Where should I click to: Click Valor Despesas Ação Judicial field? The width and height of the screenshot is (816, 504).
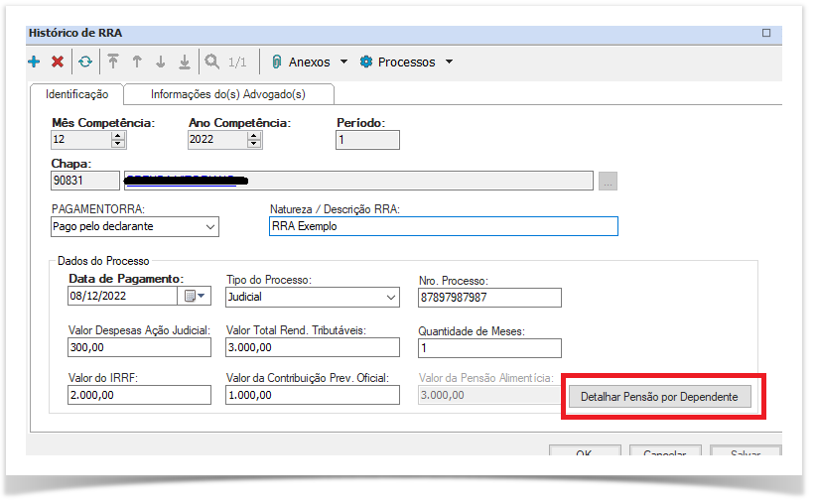pos(139,347)
